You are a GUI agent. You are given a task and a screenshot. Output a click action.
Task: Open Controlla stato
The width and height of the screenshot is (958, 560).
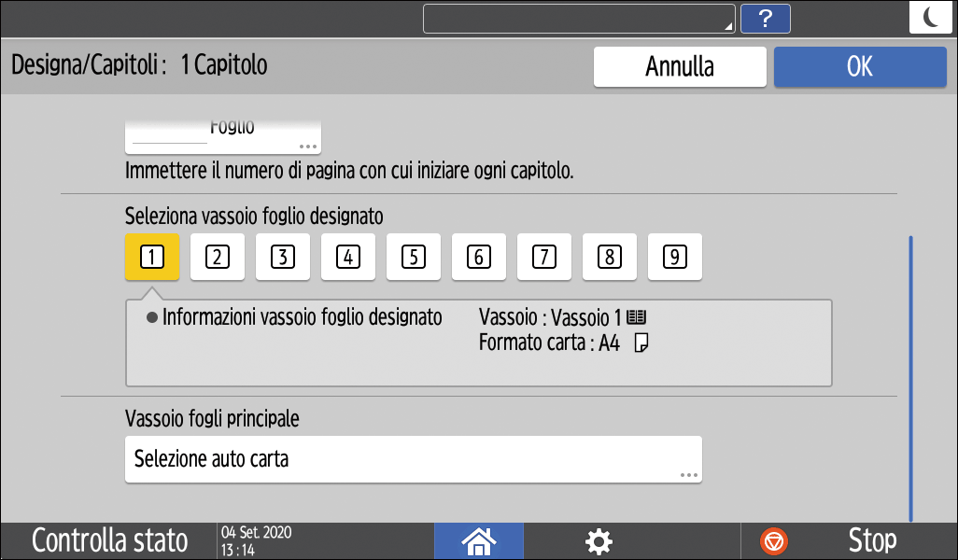[108, 541]
